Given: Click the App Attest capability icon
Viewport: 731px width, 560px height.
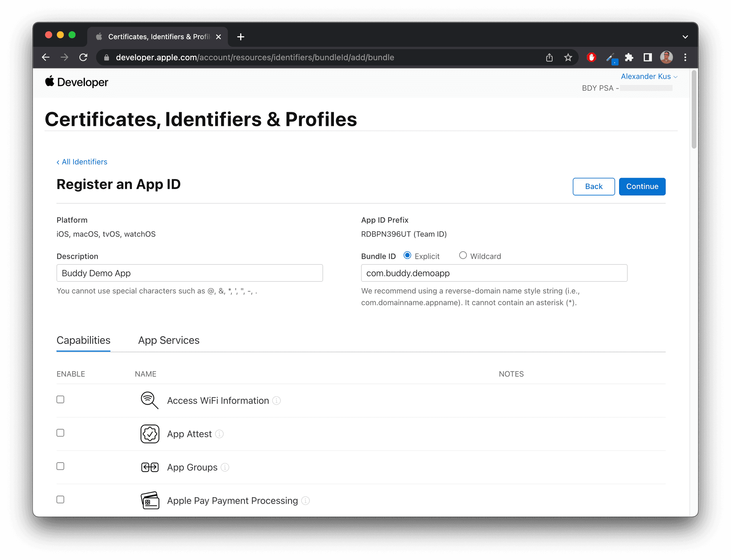Looking at the screenshot, I should 150,434.
